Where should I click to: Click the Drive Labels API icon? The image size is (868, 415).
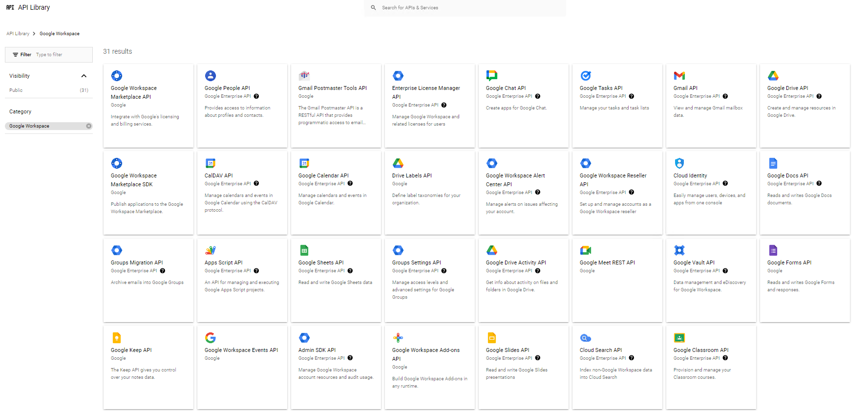[x=398, y=163]
